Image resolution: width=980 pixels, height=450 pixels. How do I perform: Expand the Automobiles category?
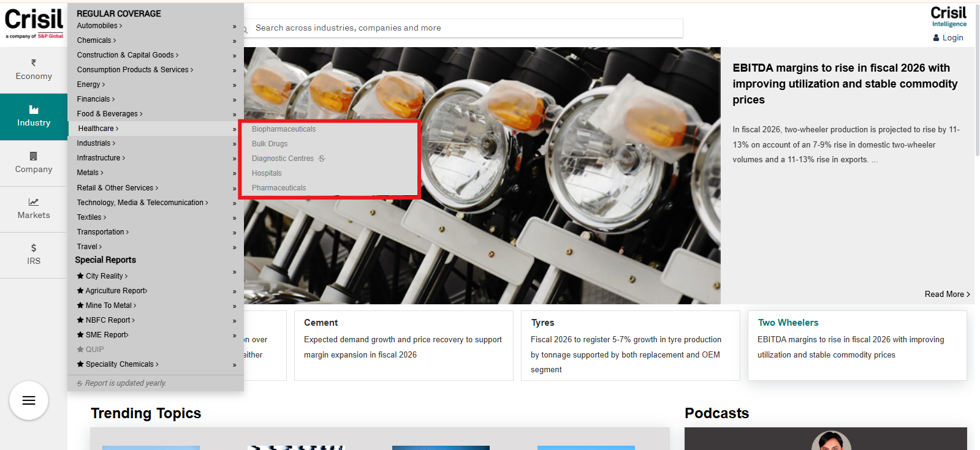pyautogui.click(x=99, y=26)
